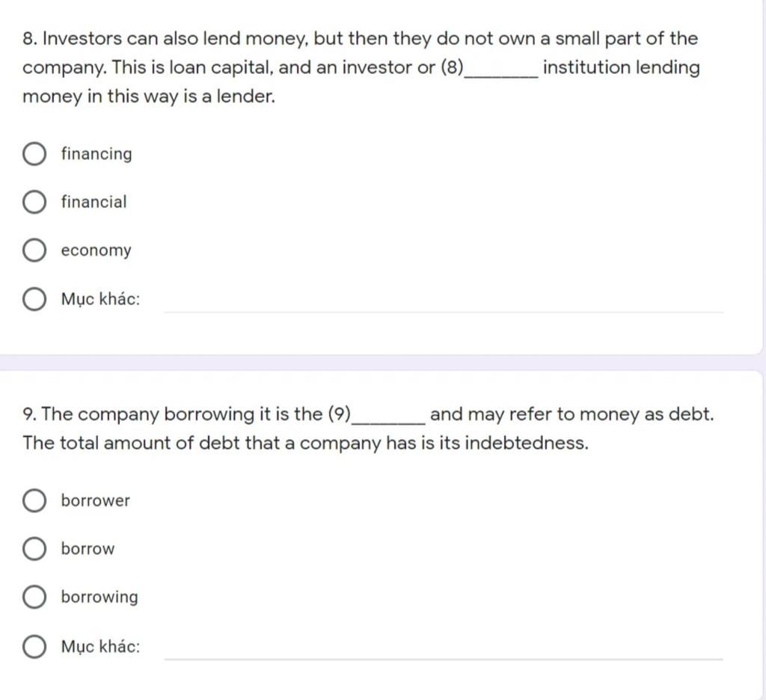
Task: Choose the 'financial' radio button circle
Action: click(34, 202)
